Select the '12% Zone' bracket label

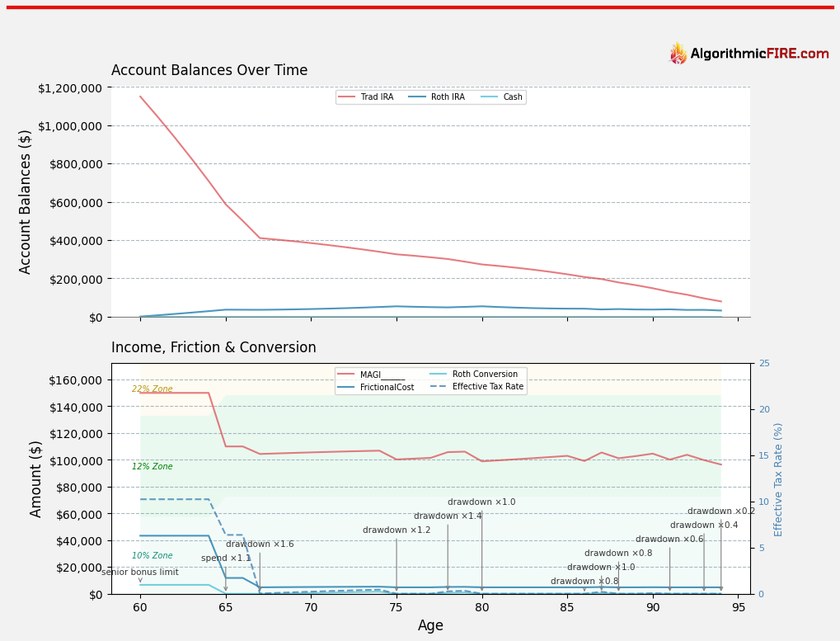(152, 467)
